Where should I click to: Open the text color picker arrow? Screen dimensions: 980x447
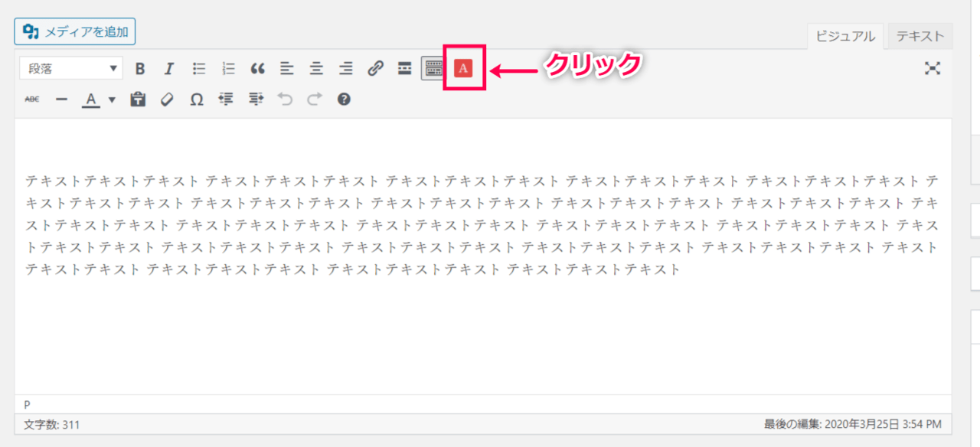click(112, 99)
